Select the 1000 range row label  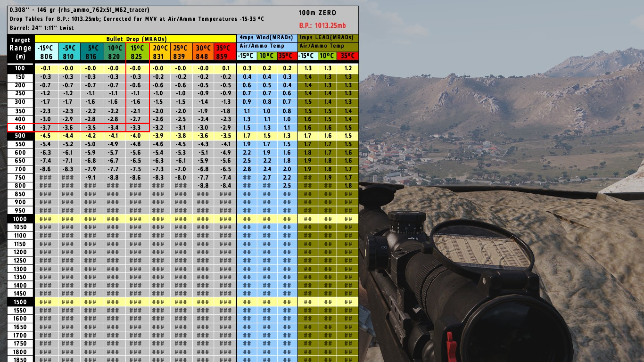tap(20, 219)
